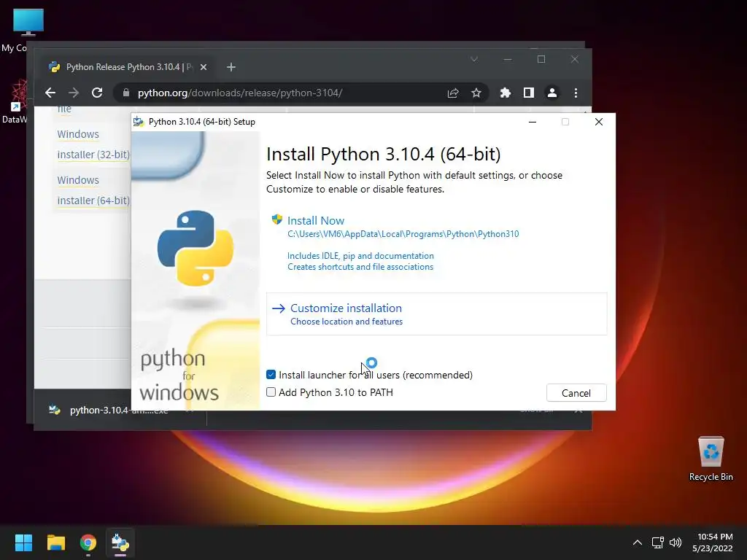The width and height of the screenshot is (747, 560).
Task: Open Chrome extensions puzzle icon
Action: 506,93
